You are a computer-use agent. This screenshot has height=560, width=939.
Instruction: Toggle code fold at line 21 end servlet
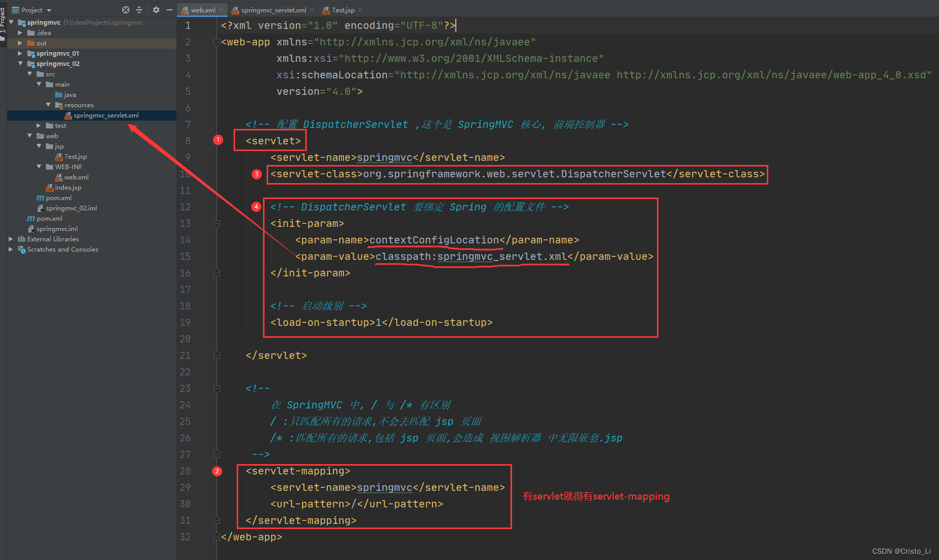click(217, 355)
